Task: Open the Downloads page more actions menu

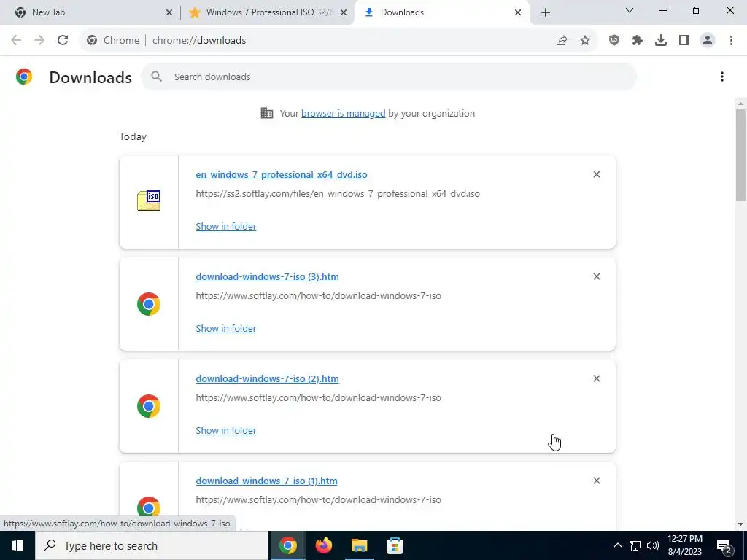Action: coord(722,77)
